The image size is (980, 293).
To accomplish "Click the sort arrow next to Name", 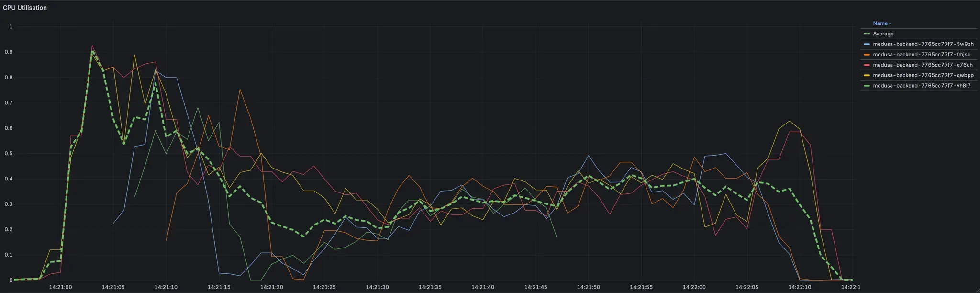I will point(890,23).
